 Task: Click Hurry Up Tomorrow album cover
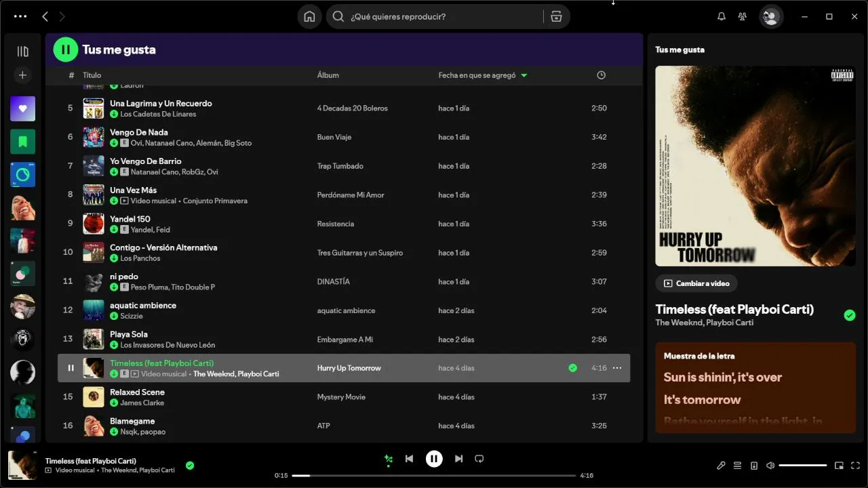click(x=755, y=166)
